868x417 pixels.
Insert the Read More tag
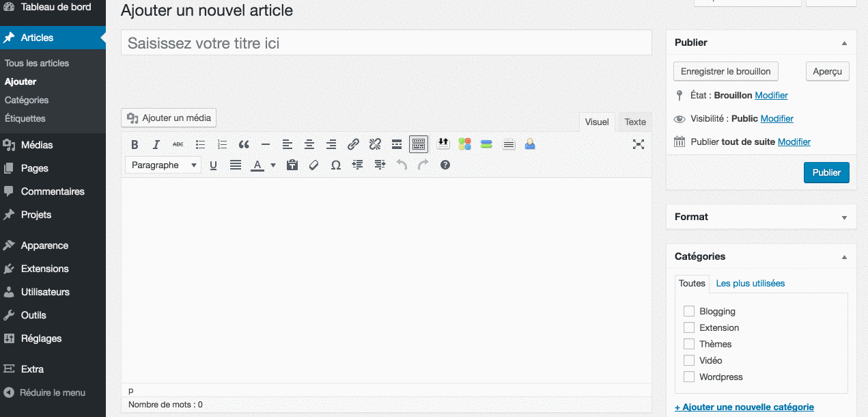pos(397,144)
